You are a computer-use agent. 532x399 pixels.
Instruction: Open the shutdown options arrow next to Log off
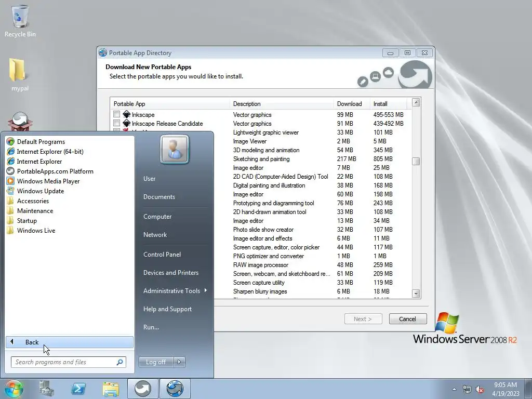click(x=179, y=362)
